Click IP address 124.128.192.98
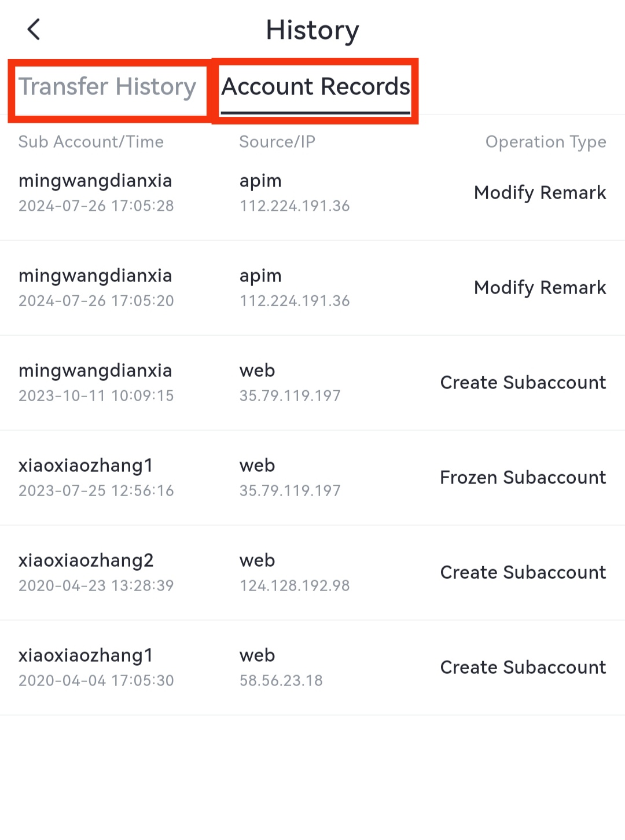The image size is (625, 840). point(295,586)
